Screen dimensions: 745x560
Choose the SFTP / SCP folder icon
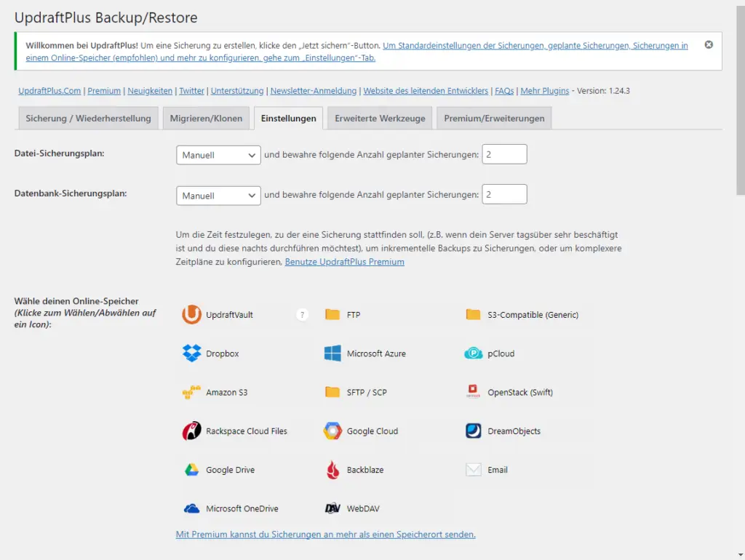pos(332,392)
